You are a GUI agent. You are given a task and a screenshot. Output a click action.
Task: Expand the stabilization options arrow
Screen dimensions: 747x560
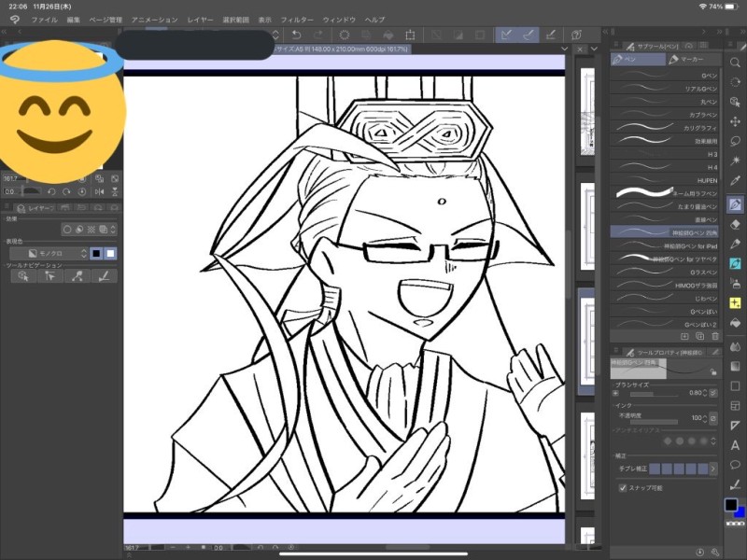pos(713,469)
